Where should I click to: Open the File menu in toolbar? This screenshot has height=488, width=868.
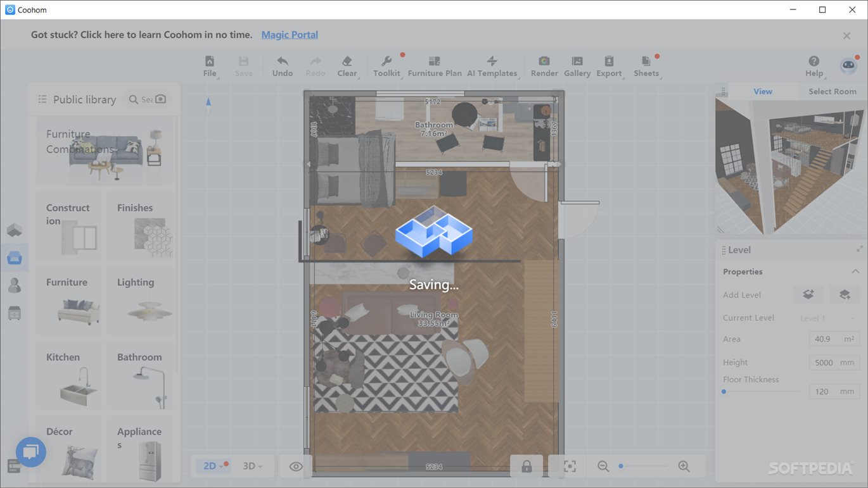click(210, 66)
